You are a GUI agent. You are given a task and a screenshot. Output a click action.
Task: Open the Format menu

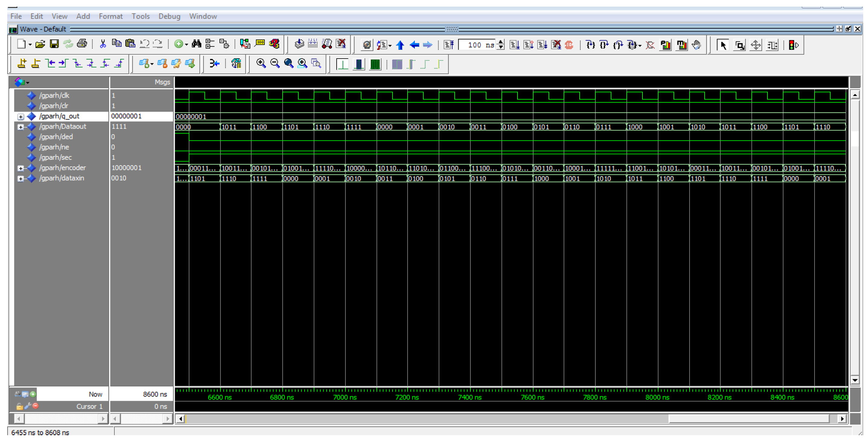(x=111, y=16)
